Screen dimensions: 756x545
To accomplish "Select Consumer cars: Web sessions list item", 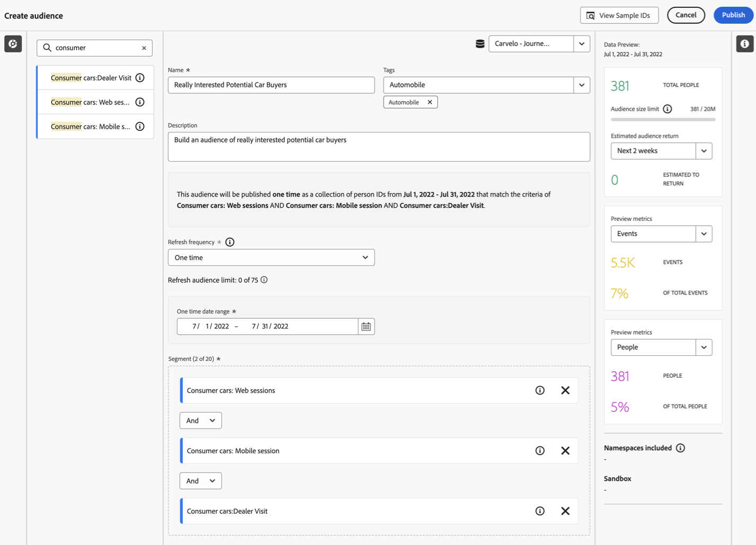I will click(90, 102).
